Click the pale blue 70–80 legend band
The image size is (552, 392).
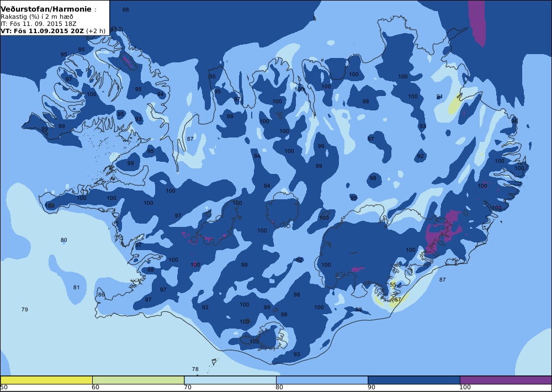click(x=230, y=380)
